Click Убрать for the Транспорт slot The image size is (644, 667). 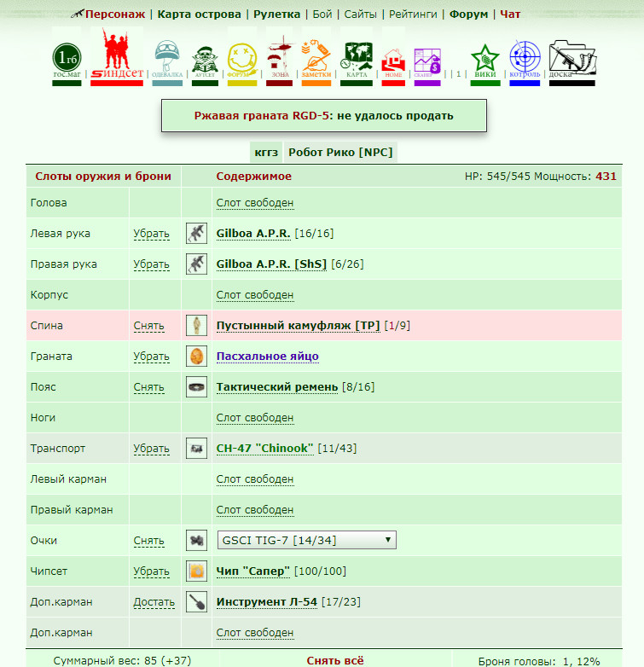[x=152, y=449]
